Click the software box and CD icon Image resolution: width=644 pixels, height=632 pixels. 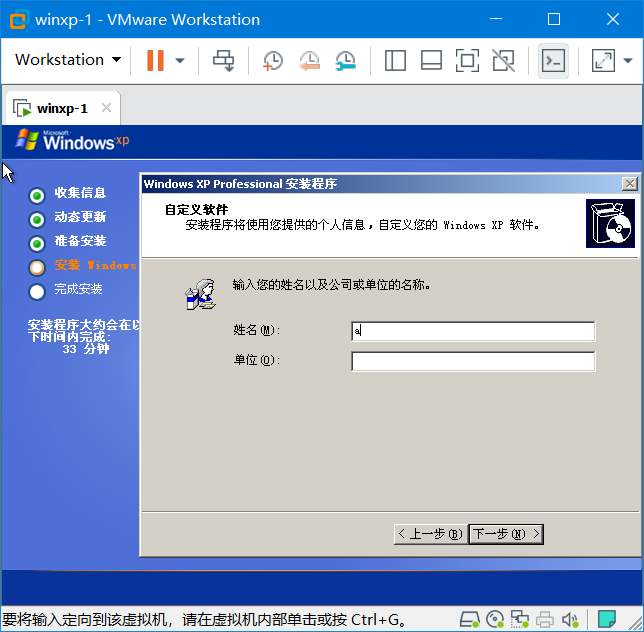[610, 223]
